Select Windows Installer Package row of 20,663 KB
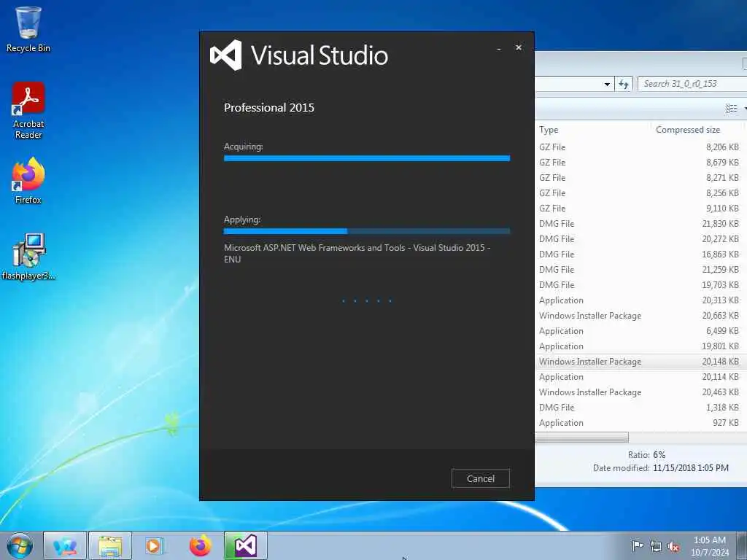This screenshot has height=560, width=747. coord(640,315)
